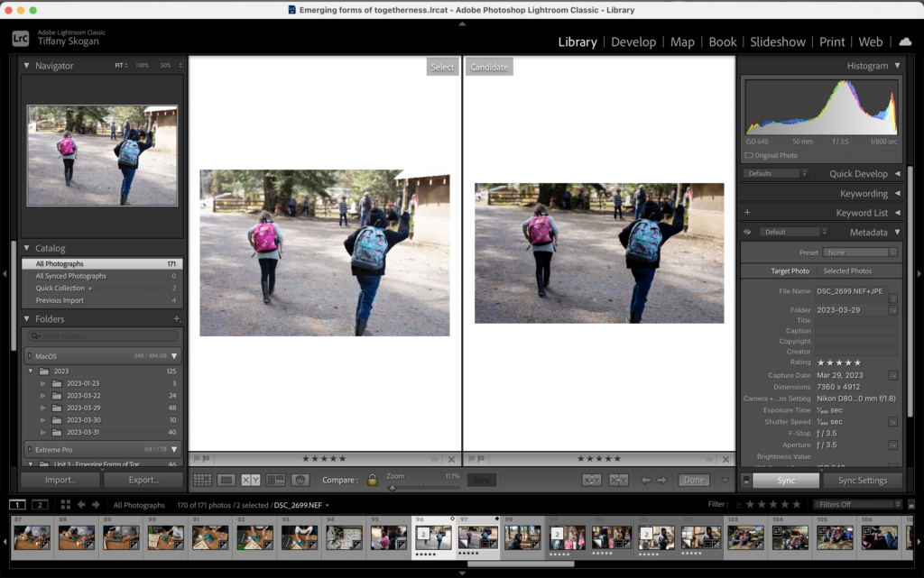Click the Export button
924x578 pixels.
(x=143, y=480)
